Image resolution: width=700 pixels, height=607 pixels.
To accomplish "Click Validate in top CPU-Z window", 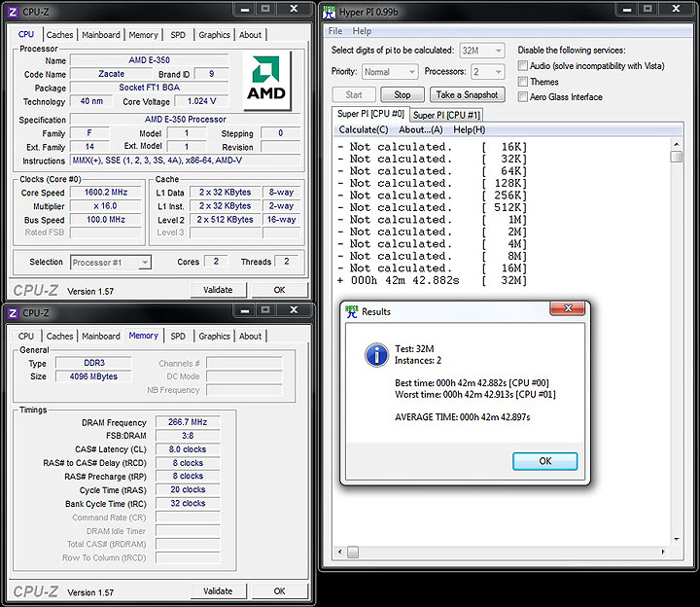I will point(218,290).
